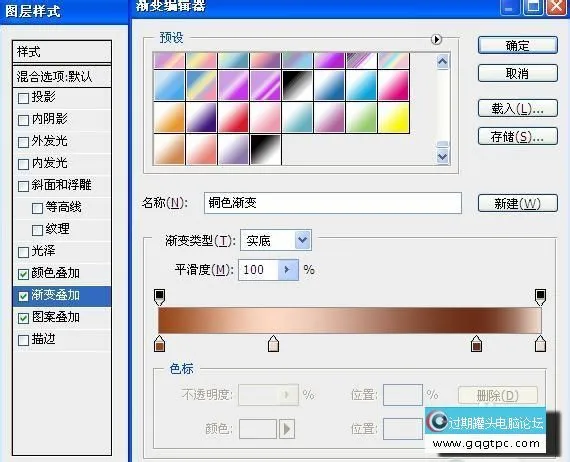Pick the deep purple gradient preset

click(201, 117)
